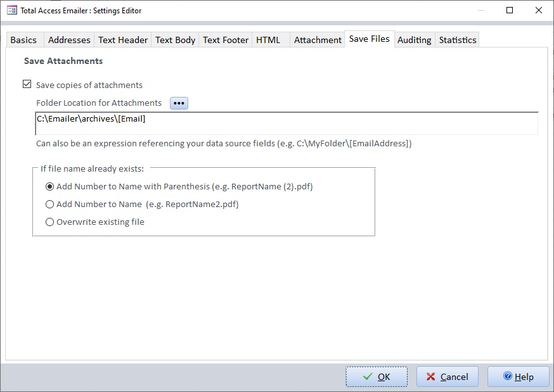554x392 pixels.
Task: Click in the folder location text field
Action: click(287, 123)
